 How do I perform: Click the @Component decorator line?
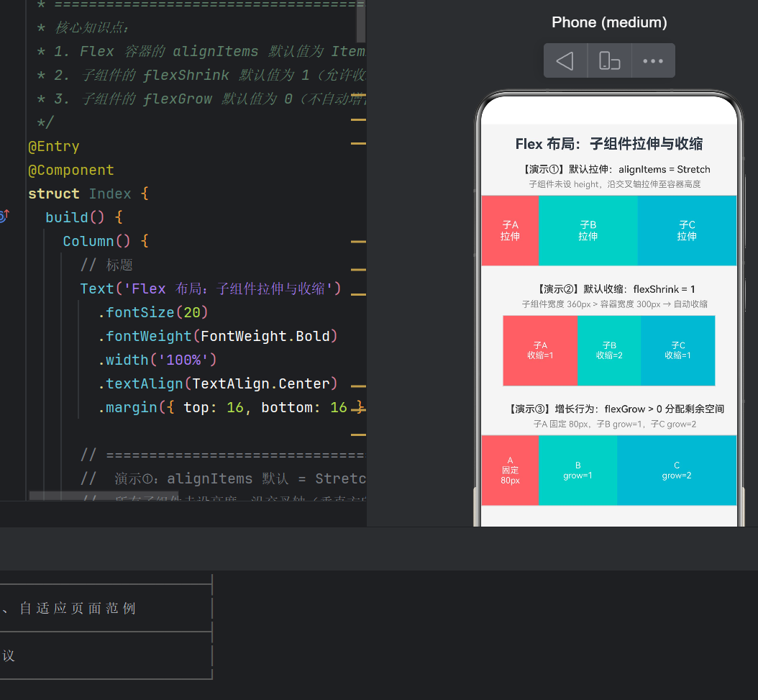(x=71, y=170)
